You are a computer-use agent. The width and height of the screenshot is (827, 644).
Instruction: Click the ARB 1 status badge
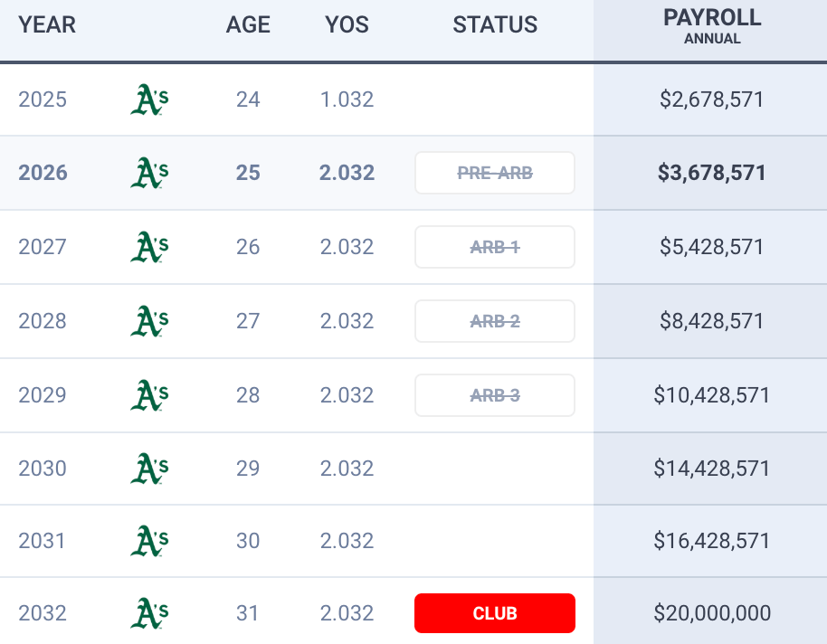[x=495, y=247]
